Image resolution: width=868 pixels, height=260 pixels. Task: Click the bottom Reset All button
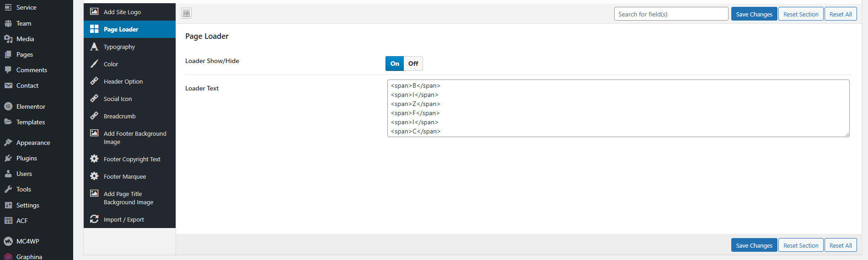[840, 245]
